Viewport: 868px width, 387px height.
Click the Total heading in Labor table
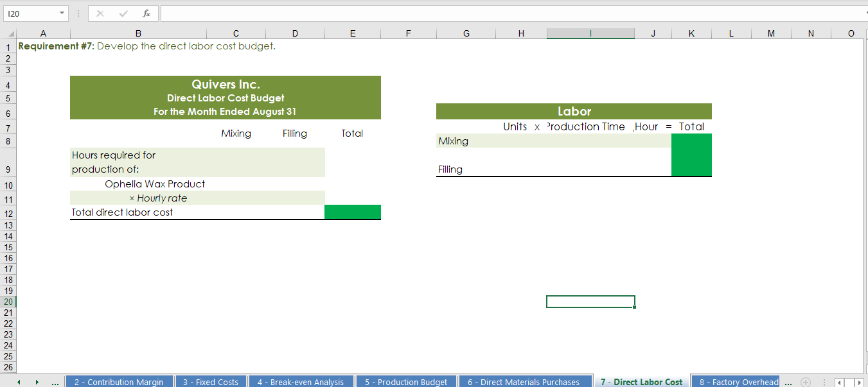pos(691,126)
